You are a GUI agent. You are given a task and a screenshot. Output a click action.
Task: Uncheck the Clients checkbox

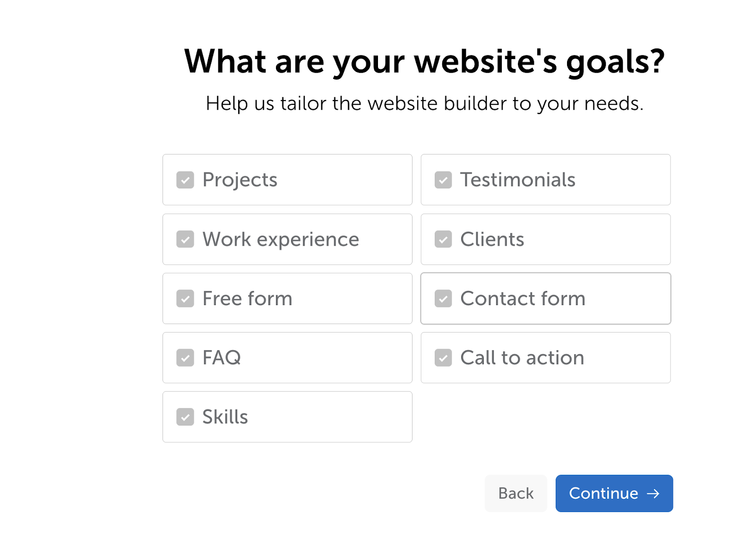[443, 240]
